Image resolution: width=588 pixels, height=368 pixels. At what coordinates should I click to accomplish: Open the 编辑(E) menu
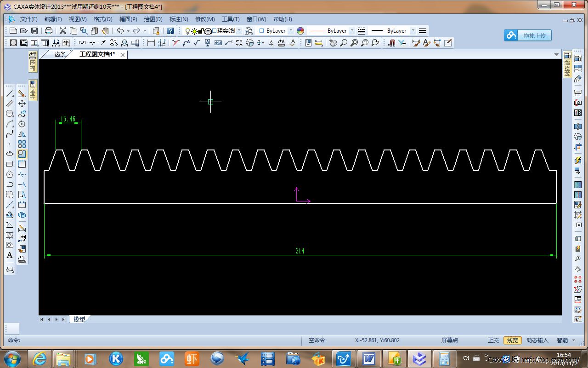[53, 19]
